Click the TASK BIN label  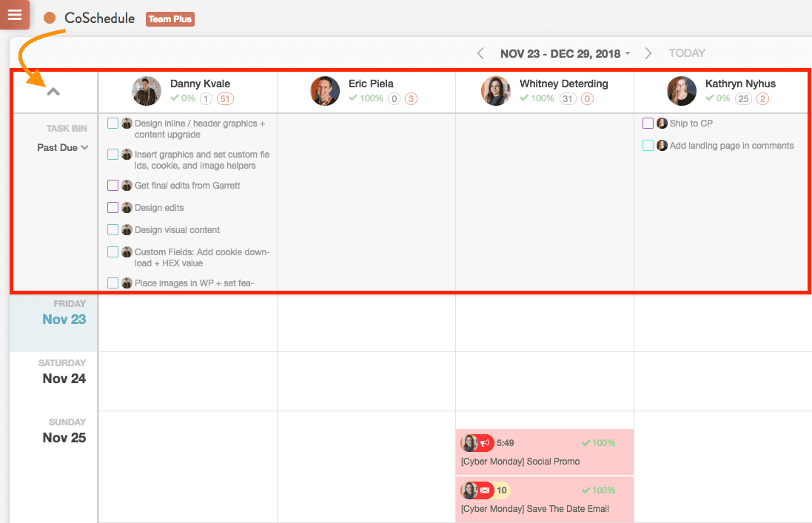[x=67, y=128]
